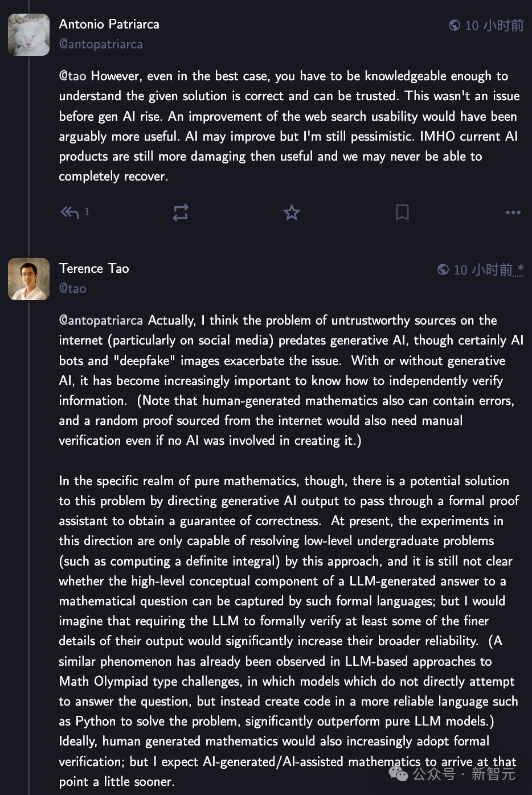Reply to Antonio Patriarca's post

click(69, 212)
